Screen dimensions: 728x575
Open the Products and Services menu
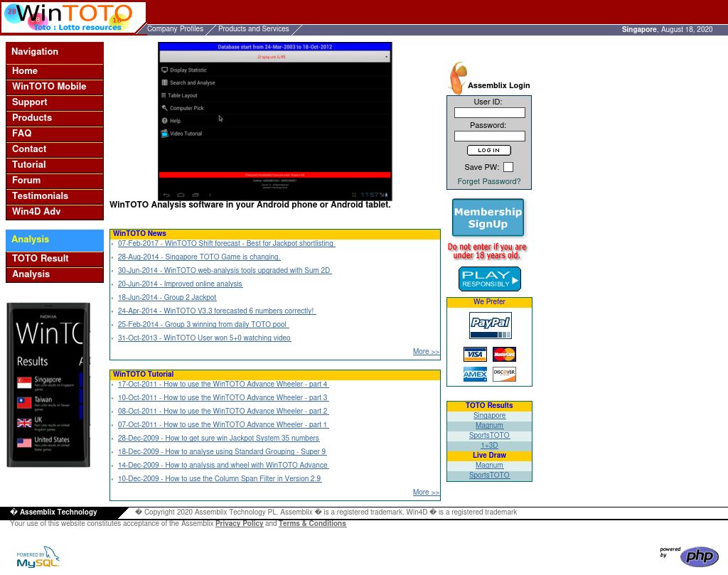(253, 29)
